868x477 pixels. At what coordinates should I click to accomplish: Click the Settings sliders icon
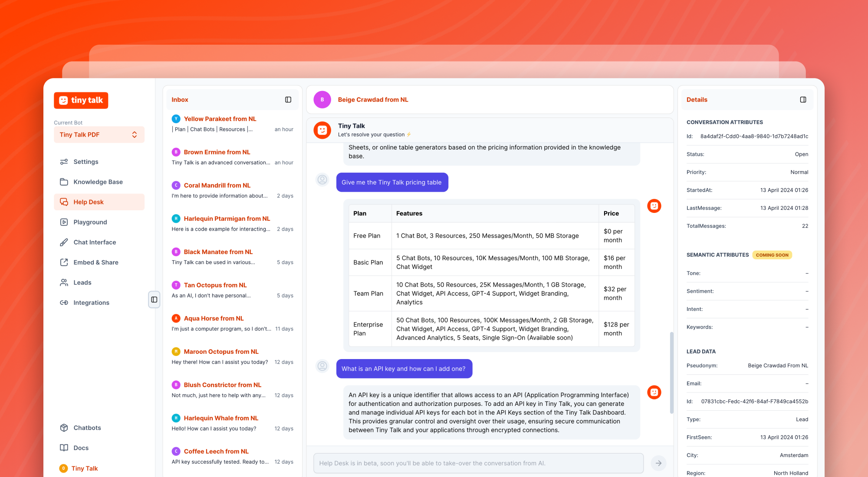click(x=64, y=162)
